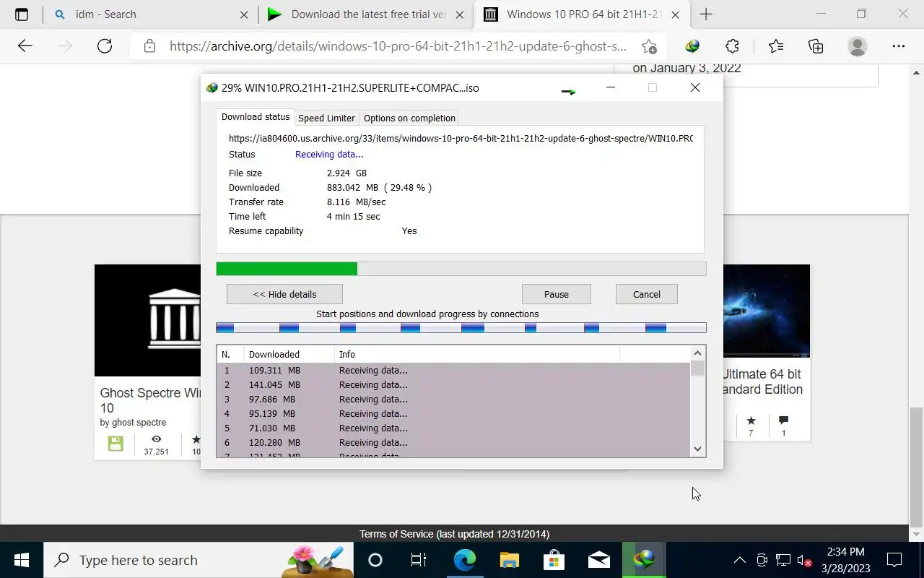Open the IDM extension icon in toolbar

tap(692, 46)
